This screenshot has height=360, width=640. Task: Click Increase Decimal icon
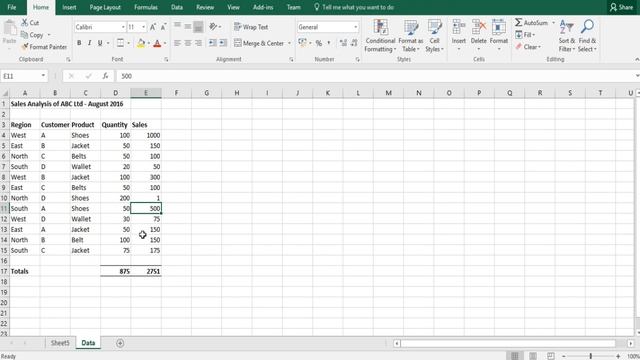(x=343, y=43)
